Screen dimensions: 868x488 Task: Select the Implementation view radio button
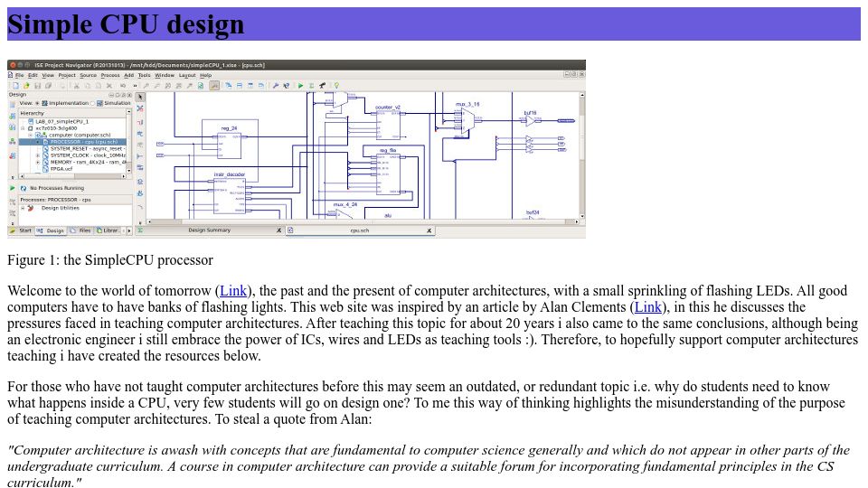point(37,103)
